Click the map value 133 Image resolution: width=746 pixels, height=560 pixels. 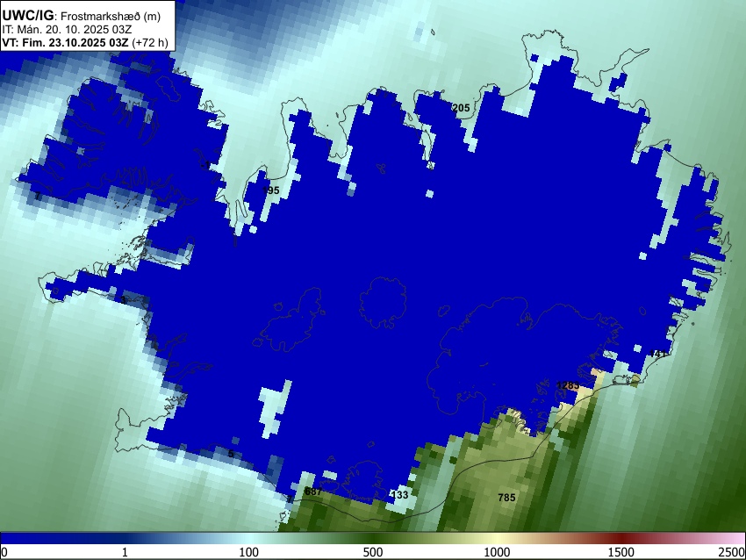pos(399,495)
